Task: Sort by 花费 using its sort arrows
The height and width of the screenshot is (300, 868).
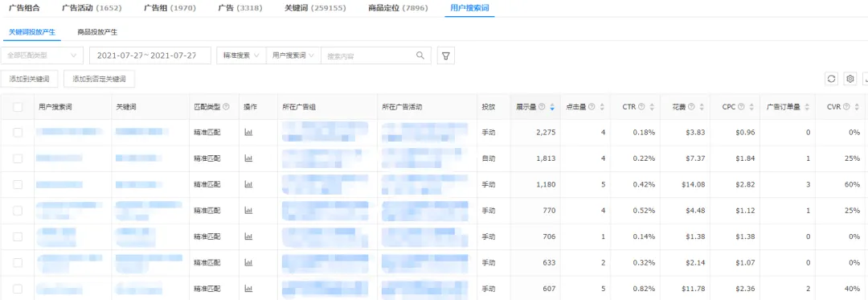Action: pos(702,108)
